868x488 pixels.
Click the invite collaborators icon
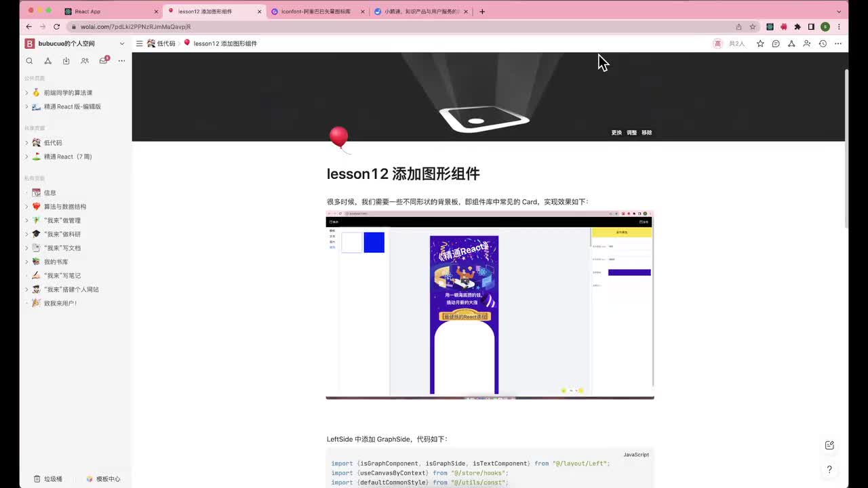pos(806,43)
